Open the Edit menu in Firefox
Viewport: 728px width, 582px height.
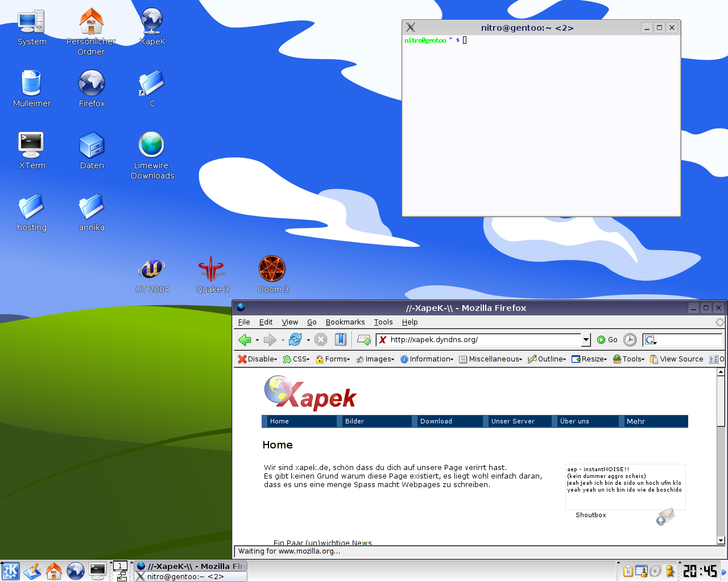(x=266, y=322)
